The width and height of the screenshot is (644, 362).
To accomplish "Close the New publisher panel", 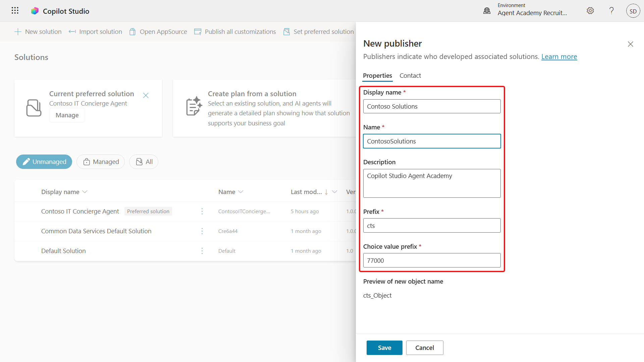I will [x=630, y=44].
